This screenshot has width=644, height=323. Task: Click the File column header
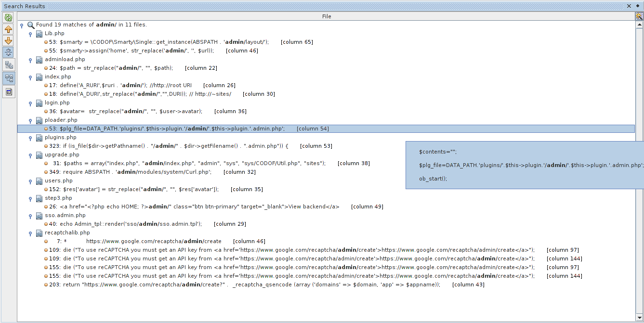(x=326, y=16)
